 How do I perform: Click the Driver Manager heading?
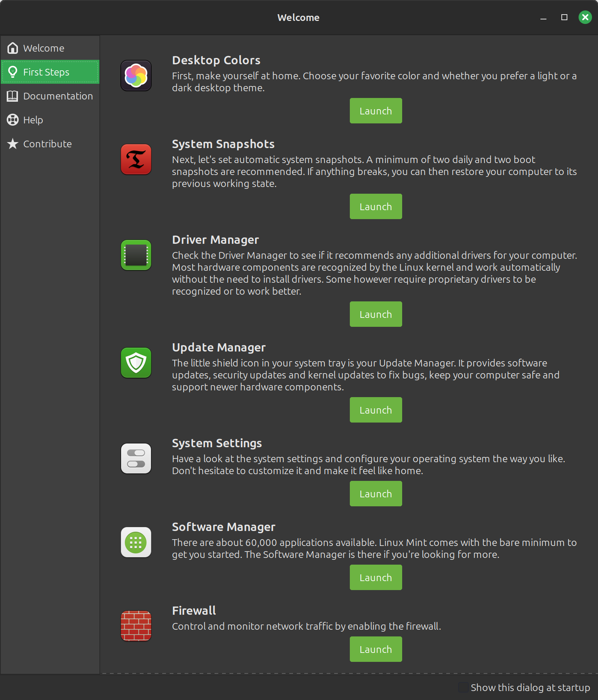click(x=215, y=240)
